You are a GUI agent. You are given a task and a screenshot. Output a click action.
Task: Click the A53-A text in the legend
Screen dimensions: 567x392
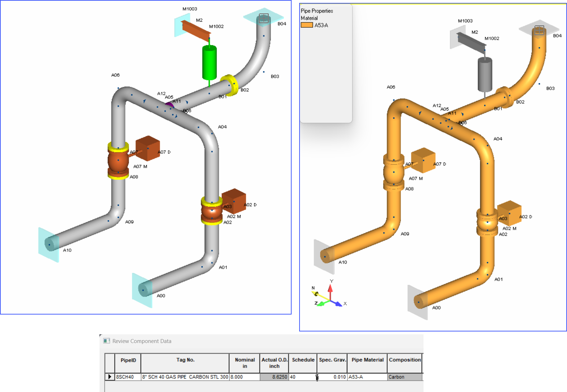(x=321, y=25)
